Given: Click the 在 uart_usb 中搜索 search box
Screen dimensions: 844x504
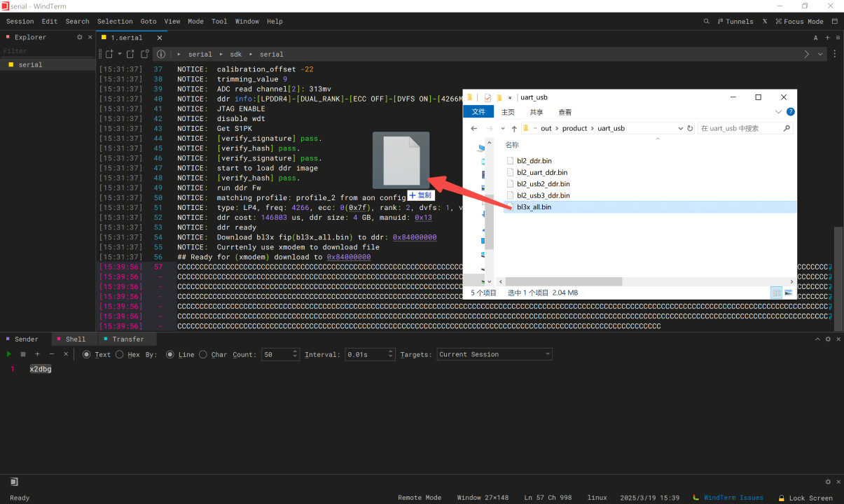Looking at the screenshot, I should point(745,128).
